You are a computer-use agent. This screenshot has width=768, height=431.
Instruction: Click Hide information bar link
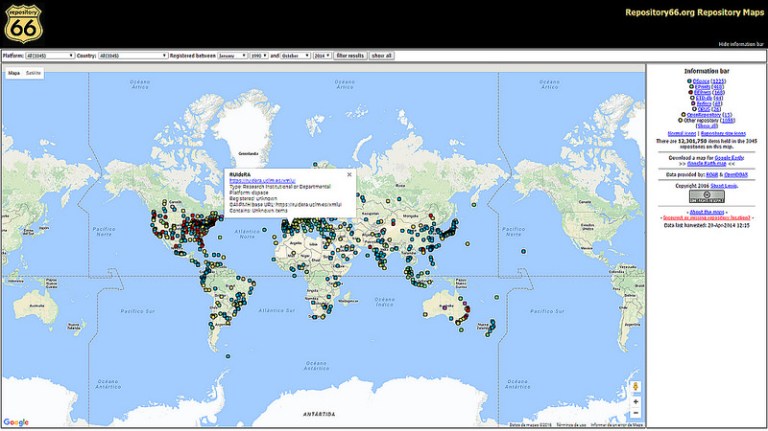click(x=741, y=44)
